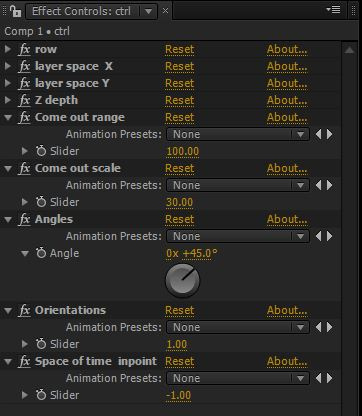The width and height of the screenshot is (362, 416).
Task: Open the panel flyout menu icon
Action: [x=333, y=10]
